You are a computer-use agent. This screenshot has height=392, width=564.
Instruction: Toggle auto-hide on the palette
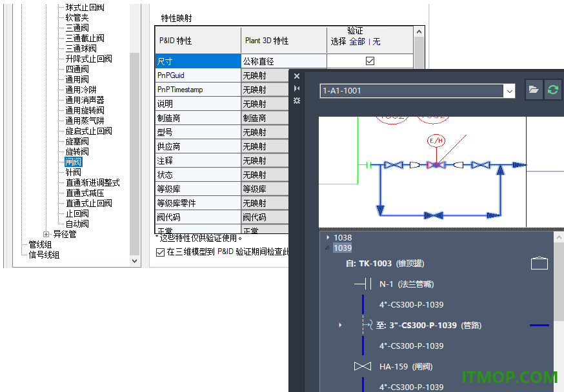click(x=297, y=88)
